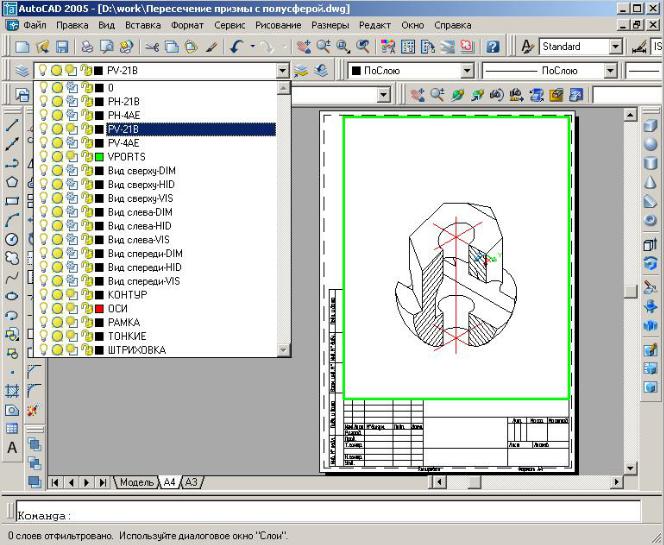The height and width of the screenshot is (545, 664).
Task: Click the New drawing icon
Action: click(22, 46)
